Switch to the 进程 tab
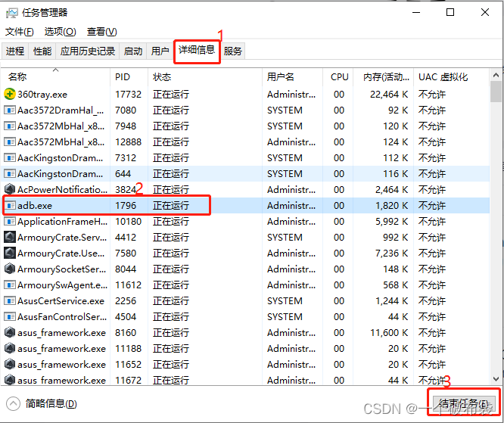Image resolution: width=504 pixels, height=423 pixels. point(15,51)
